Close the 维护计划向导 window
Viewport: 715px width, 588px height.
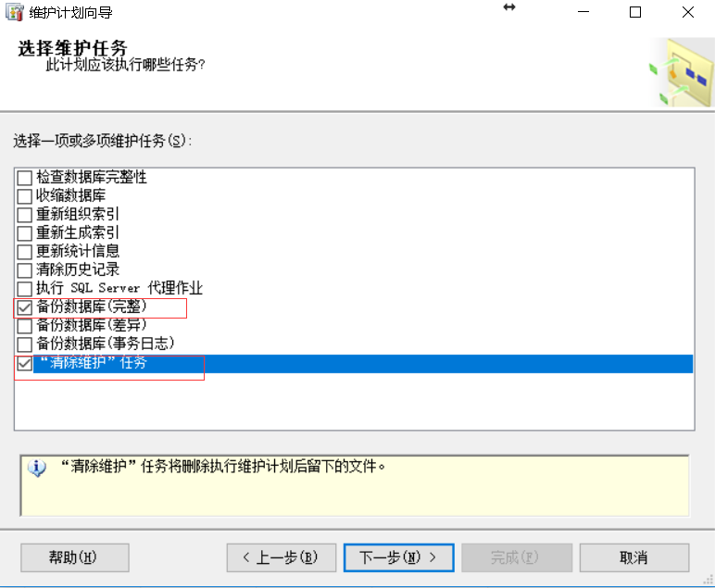click(x=688, y=12)
